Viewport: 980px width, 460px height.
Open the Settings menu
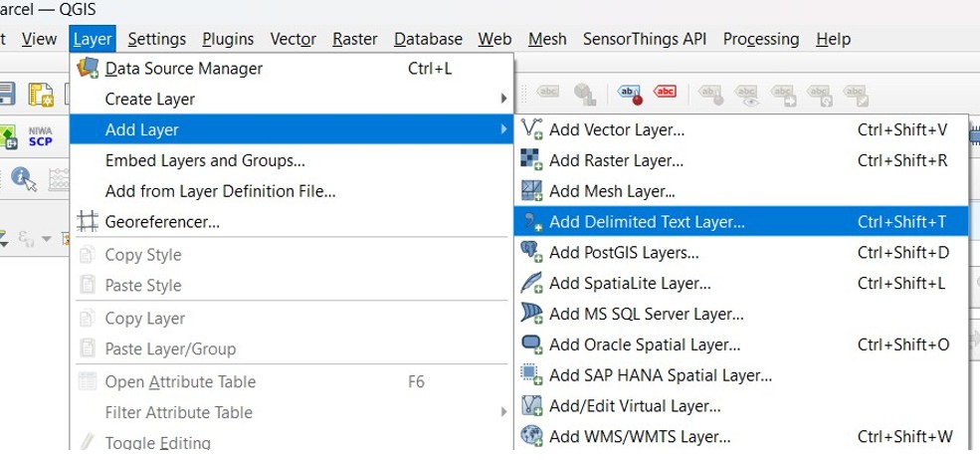(x=157, y=39)
